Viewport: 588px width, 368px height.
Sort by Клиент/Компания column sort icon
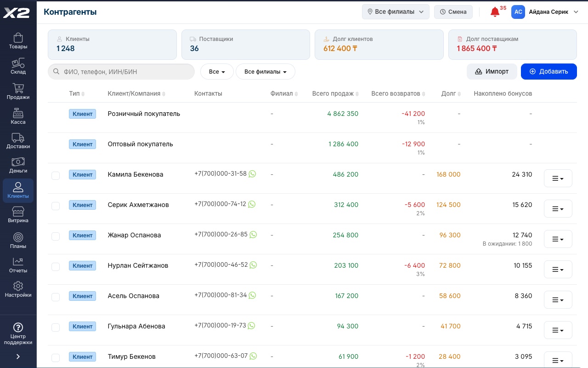pos(164,94)
